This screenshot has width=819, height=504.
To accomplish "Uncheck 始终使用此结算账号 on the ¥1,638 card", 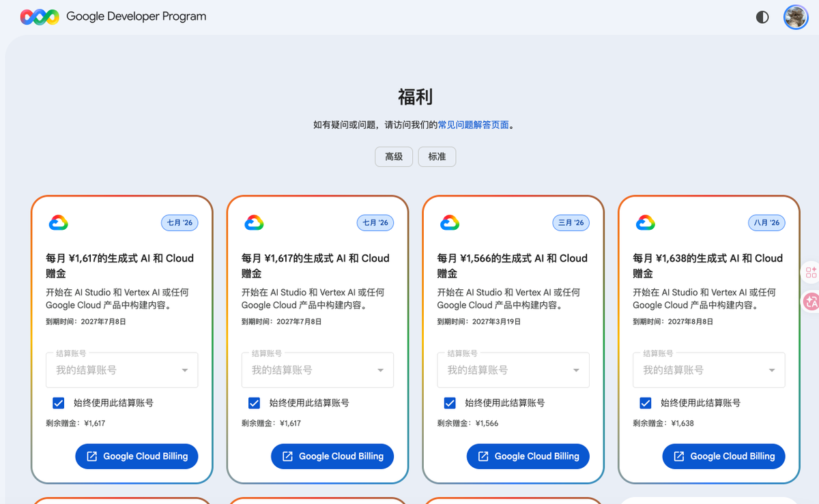I will (x=646, y=403).
